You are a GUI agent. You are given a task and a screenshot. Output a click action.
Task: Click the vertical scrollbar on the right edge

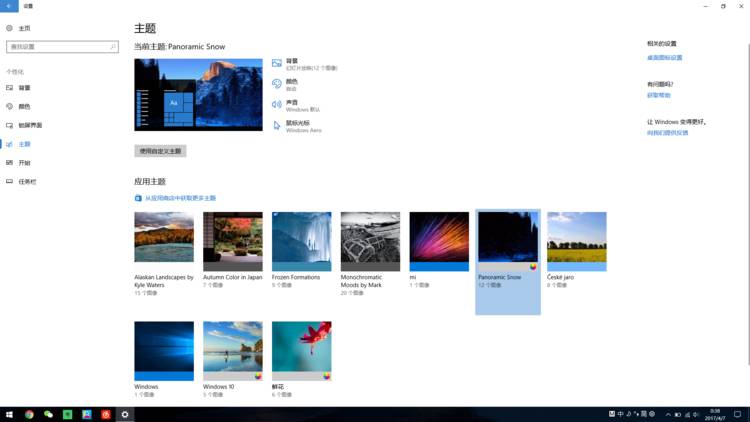click(x=748, y=204)
